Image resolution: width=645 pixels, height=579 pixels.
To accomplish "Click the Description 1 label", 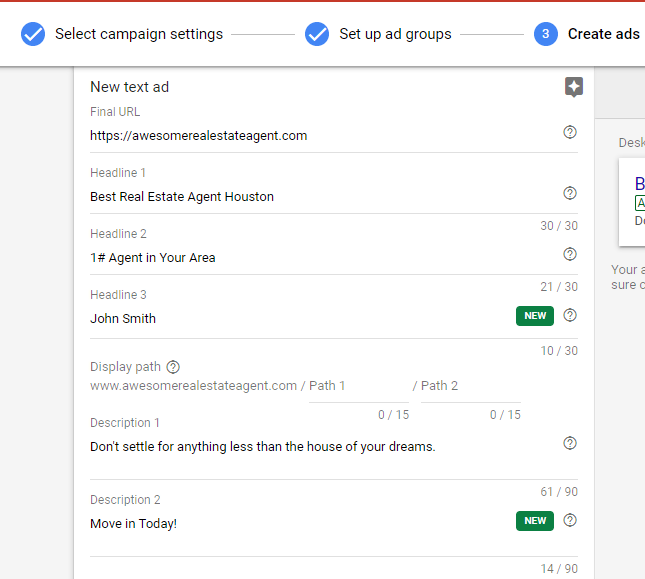I will tap(125, 423).
